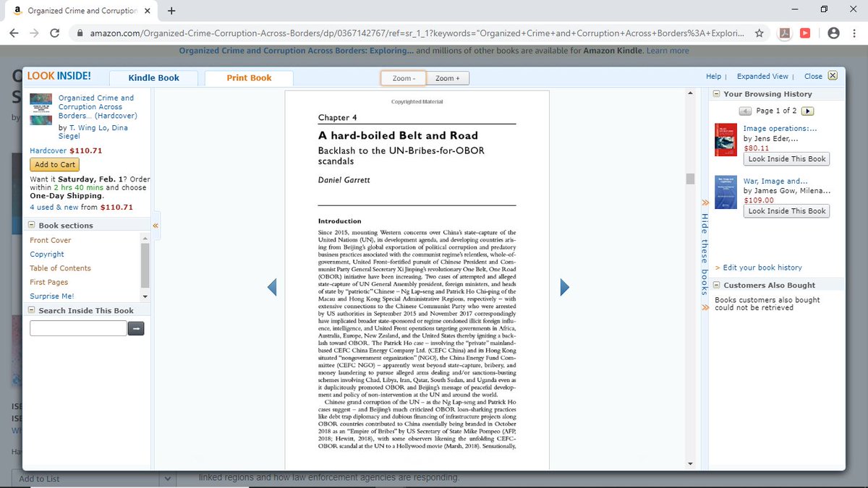Image resolution: width=868 pixels, height=488 pixels.
Task: Open a new browser tab
Action: [171, 11]
